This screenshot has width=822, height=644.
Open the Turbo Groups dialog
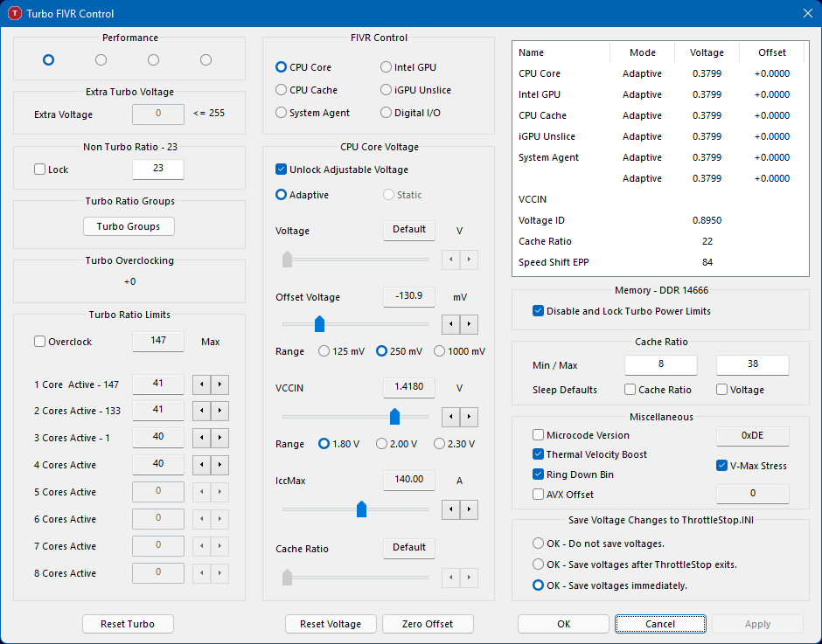(129, 226)
